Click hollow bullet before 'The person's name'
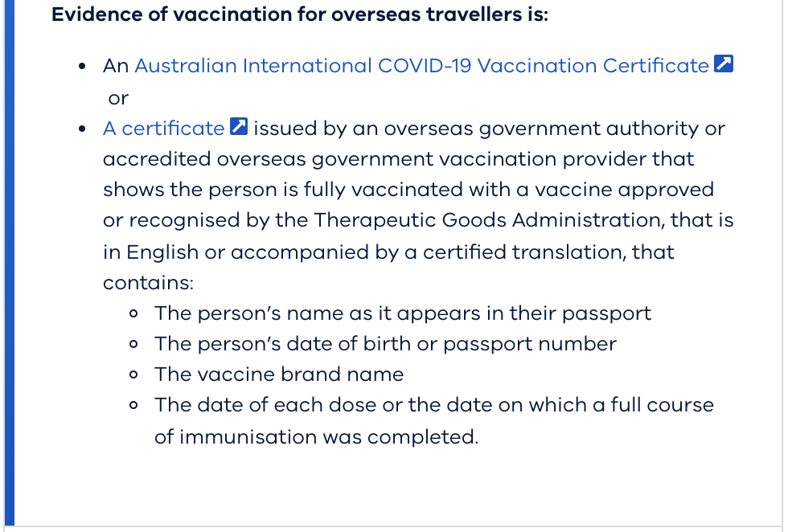The height and width of the screenshot is (532, 788). pos(133,314)
